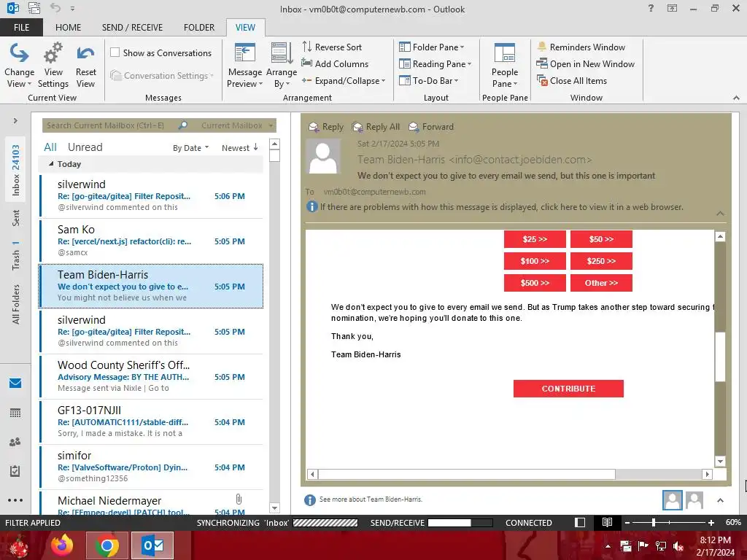Click Reverse Sort

(332, 47)
